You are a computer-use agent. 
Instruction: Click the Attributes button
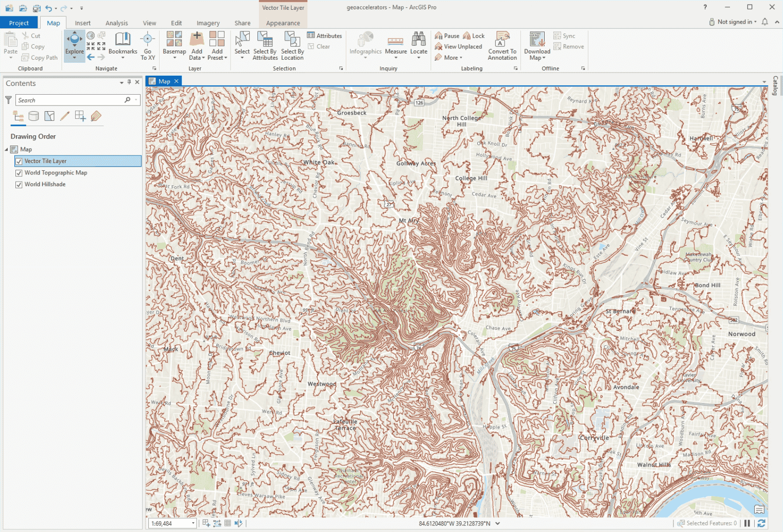(x=324, y=36)
